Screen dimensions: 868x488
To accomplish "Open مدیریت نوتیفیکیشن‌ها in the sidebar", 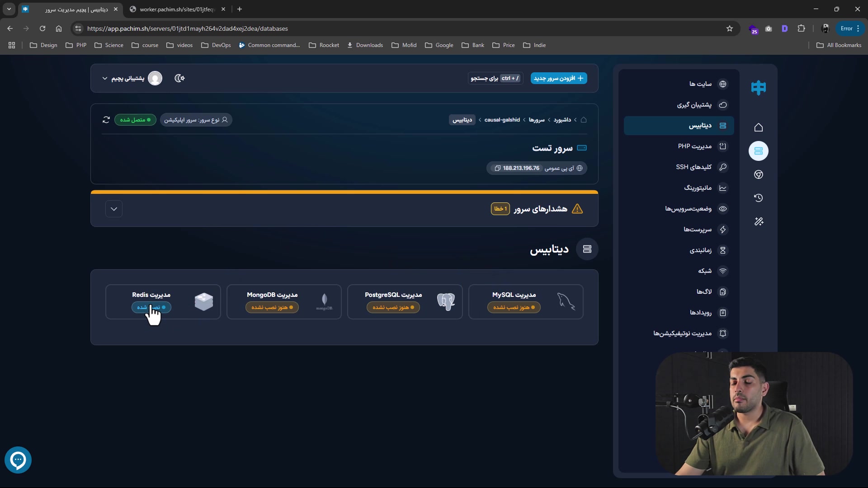I will coord(679,333).
